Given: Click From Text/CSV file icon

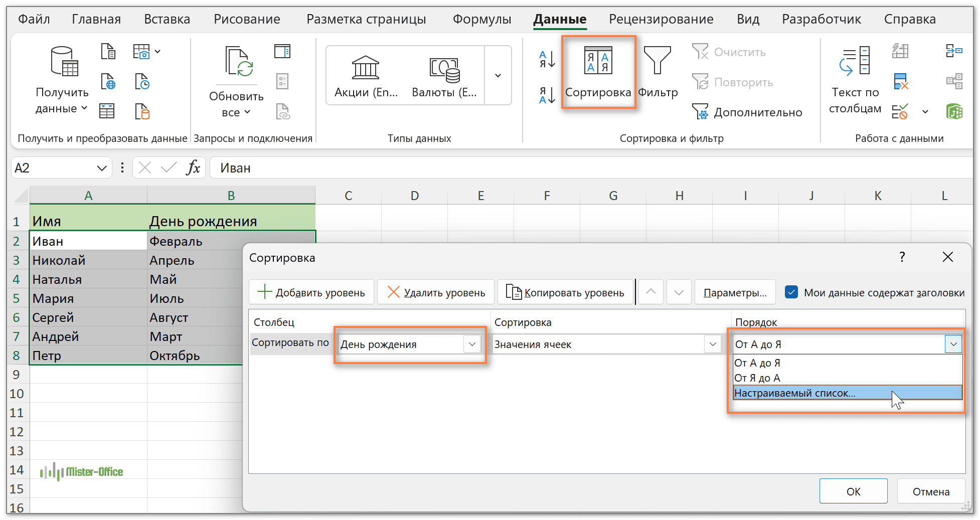Looking at the screenshot, I should tap(108, 51).
